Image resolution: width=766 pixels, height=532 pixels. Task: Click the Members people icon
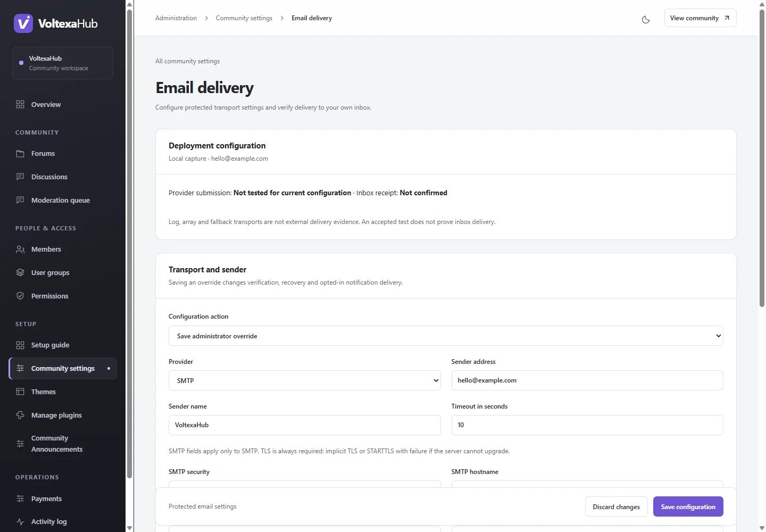coord(20,249)
